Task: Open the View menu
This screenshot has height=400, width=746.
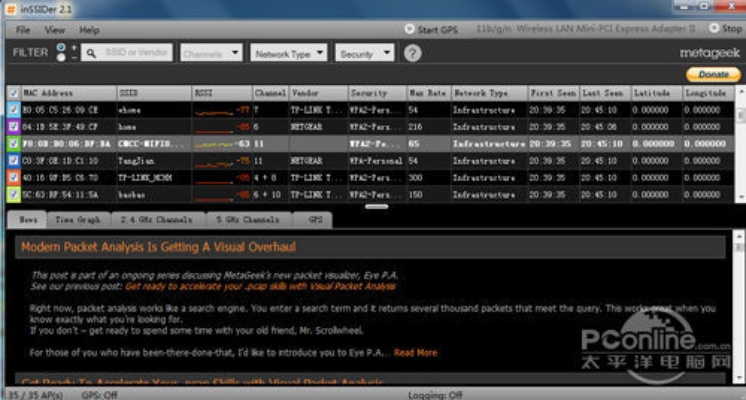Action: click(54, 30)
